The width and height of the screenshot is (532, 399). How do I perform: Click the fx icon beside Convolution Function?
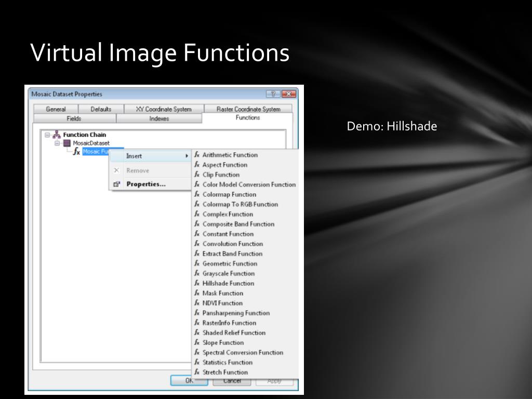point(197,244)
